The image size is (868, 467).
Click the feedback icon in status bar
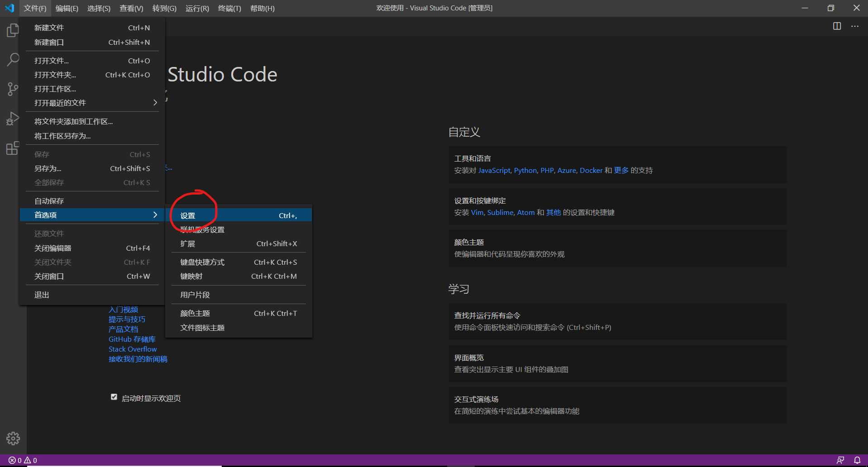pos(840,460)
